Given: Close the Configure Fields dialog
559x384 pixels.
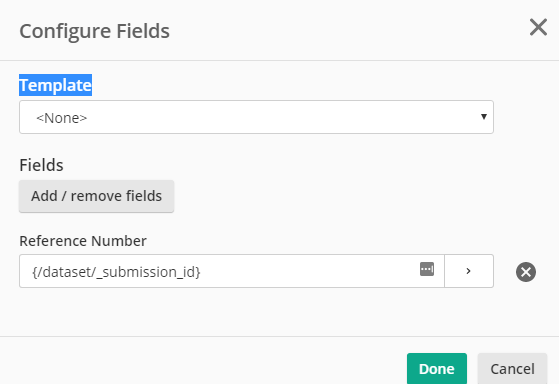Looking at the screenshot, I should tap(538, 28).
